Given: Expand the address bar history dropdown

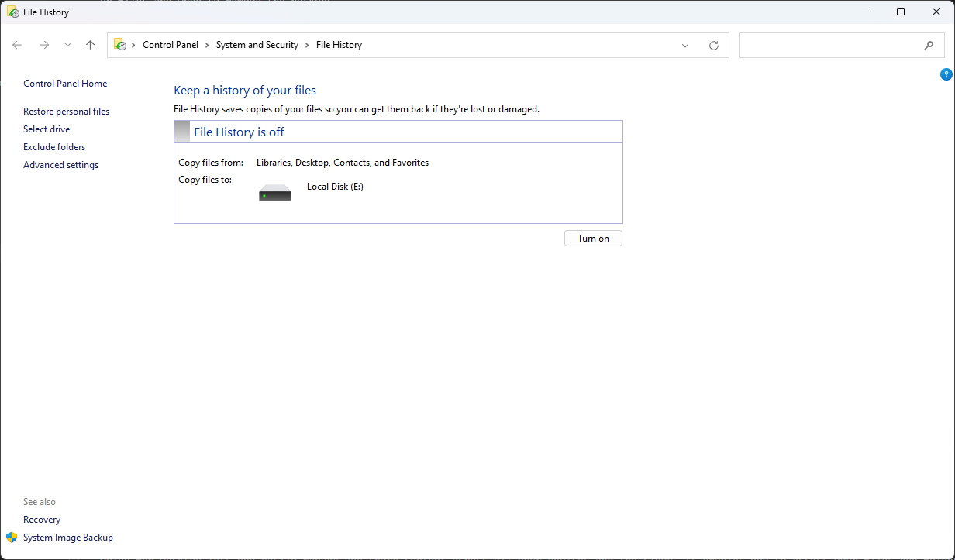Looking at the screenshot, I should (x=685, y=45).
